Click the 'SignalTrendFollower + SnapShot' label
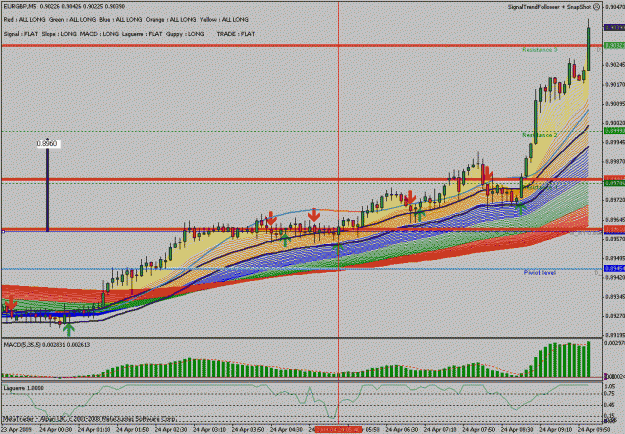This screenshot has width=625, height=434. (550, 7)
